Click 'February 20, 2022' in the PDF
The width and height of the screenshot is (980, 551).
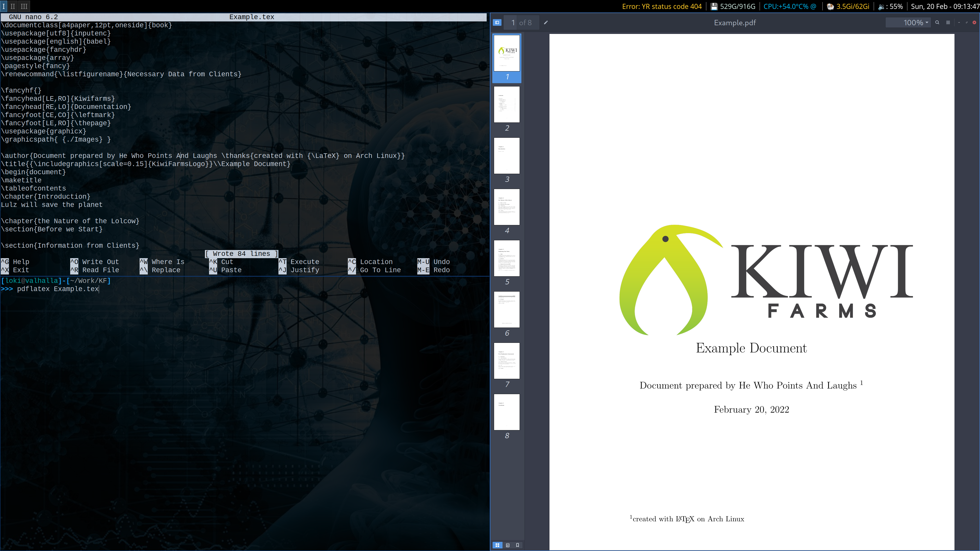[751, 409]
